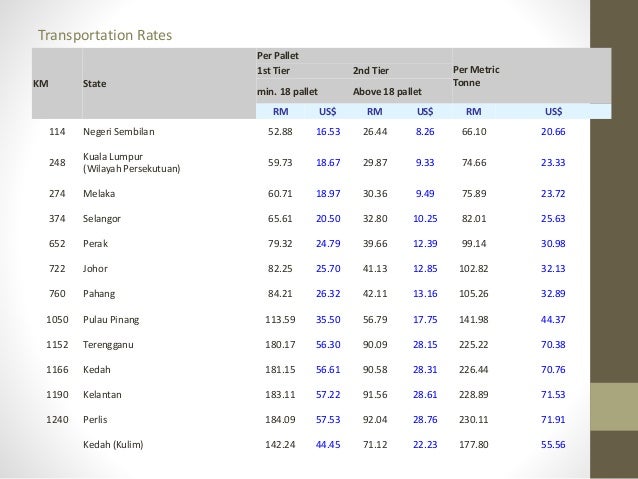Select the State column header

tap(97, 85)
